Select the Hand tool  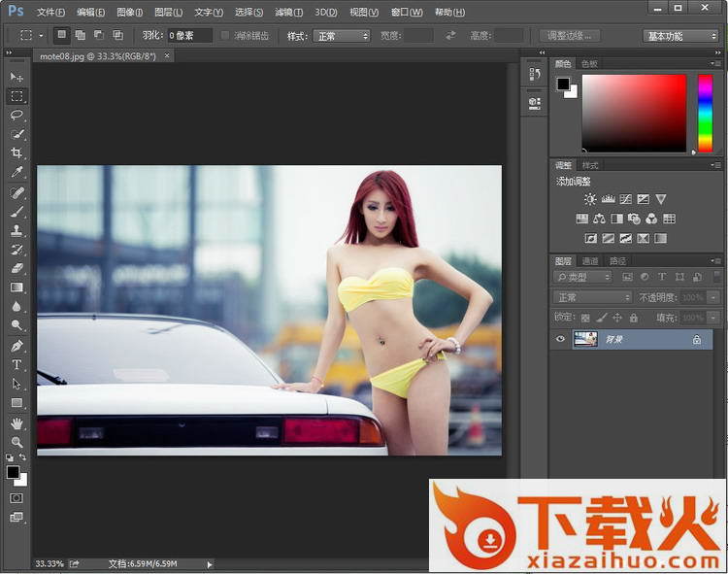click(x=17, y=423)
